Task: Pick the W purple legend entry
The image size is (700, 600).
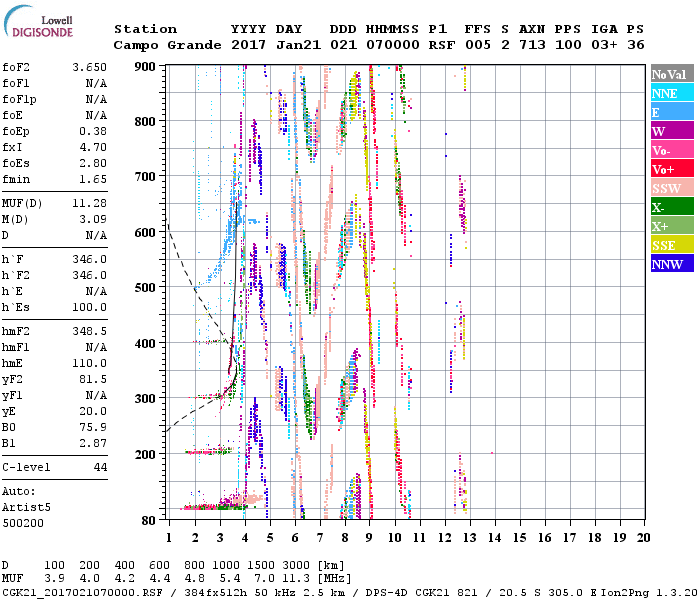Action: pos(671,131)
